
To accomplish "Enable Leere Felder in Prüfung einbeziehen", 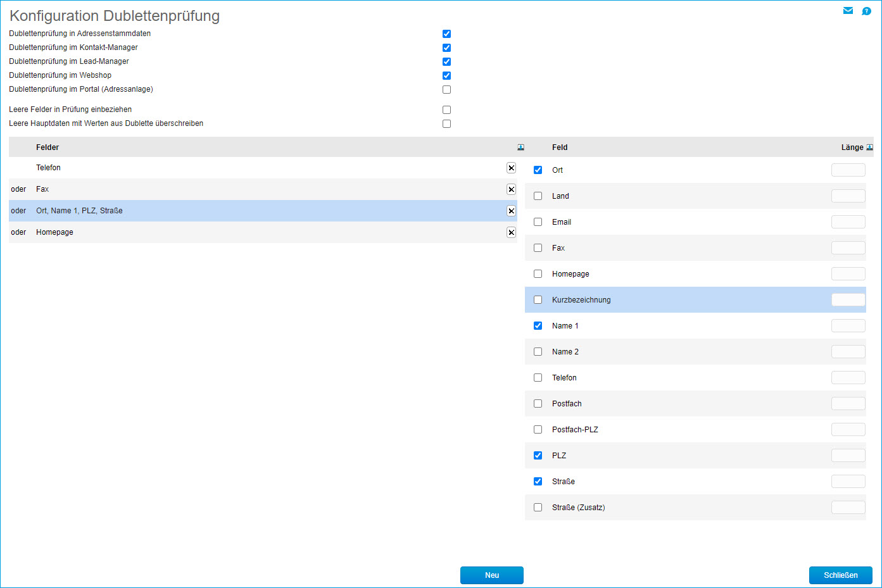I will [x=446, y=109].
